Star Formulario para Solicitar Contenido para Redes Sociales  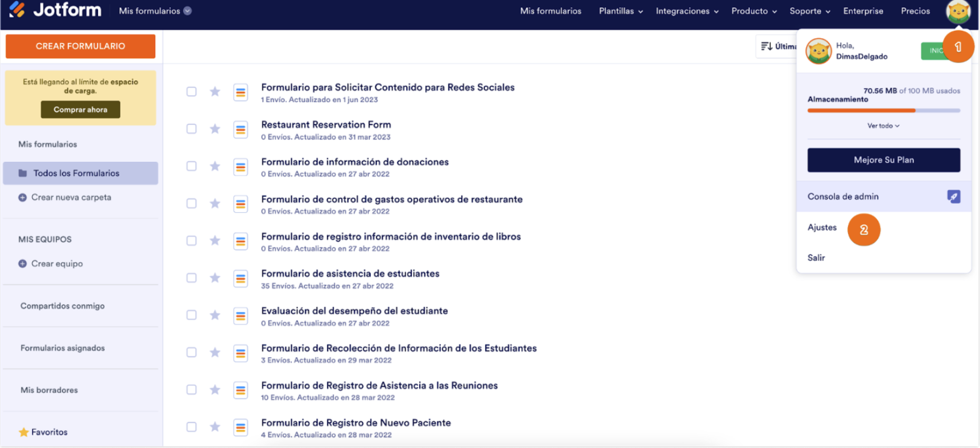(x=215, y=92)
